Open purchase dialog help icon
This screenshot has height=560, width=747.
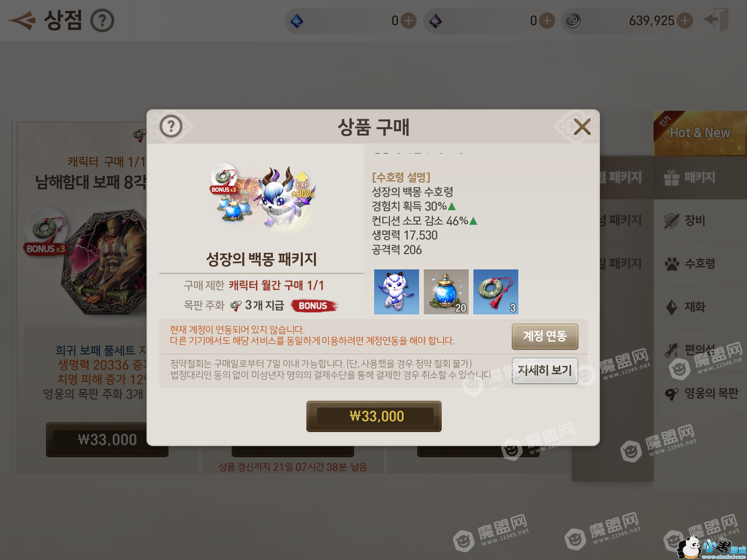(x=171, y=127)
